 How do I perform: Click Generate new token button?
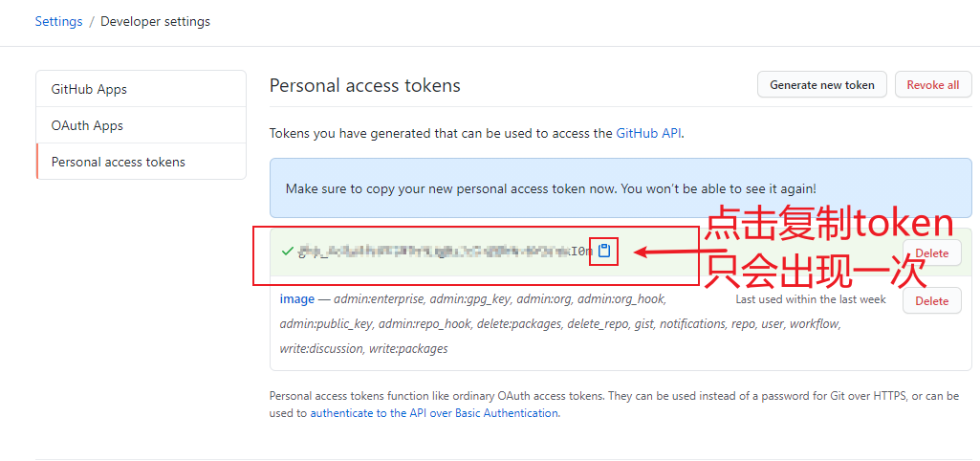tap(822, 84)
